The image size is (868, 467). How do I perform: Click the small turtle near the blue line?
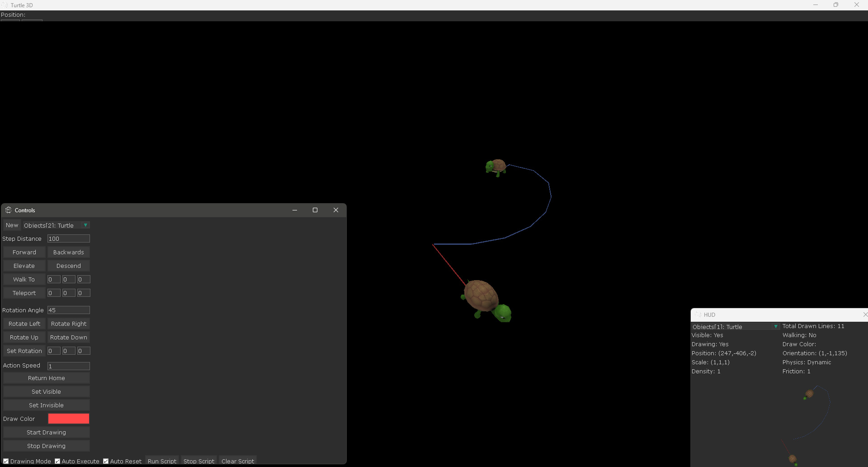[496, 167]
